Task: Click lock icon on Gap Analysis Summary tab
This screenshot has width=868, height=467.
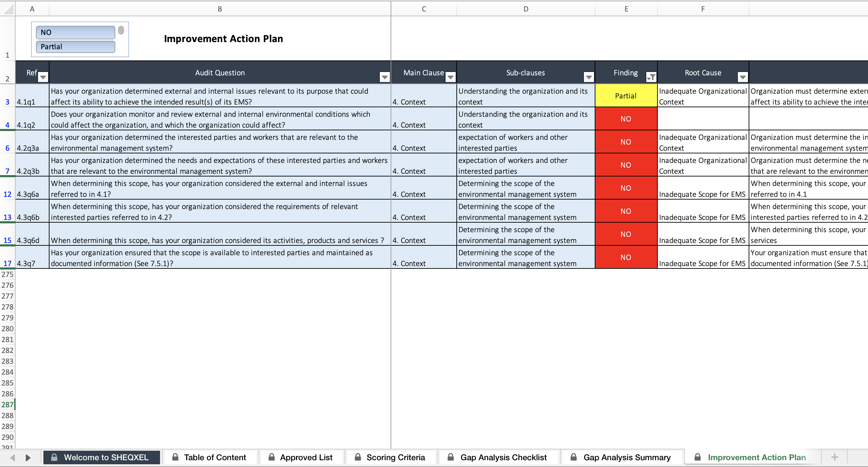Action: point(574,457)
